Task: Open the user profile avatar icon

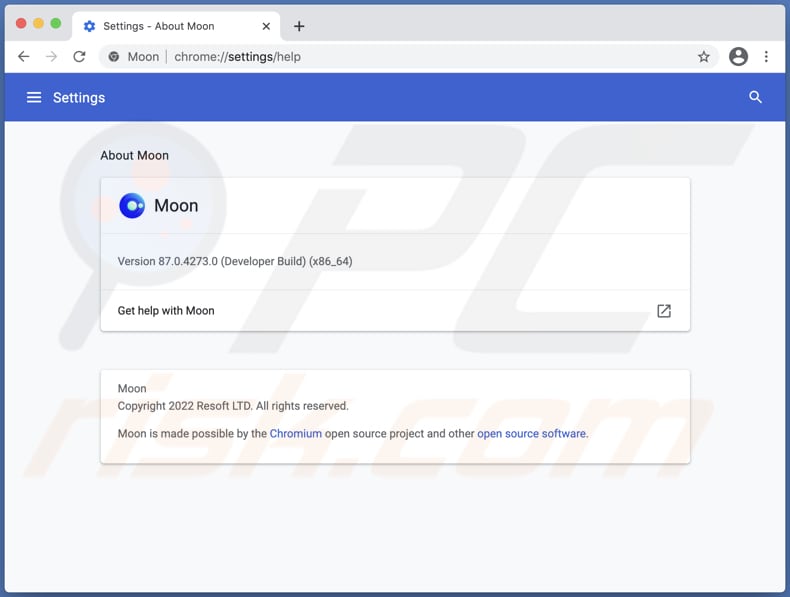Action: [x=738, y=56]
